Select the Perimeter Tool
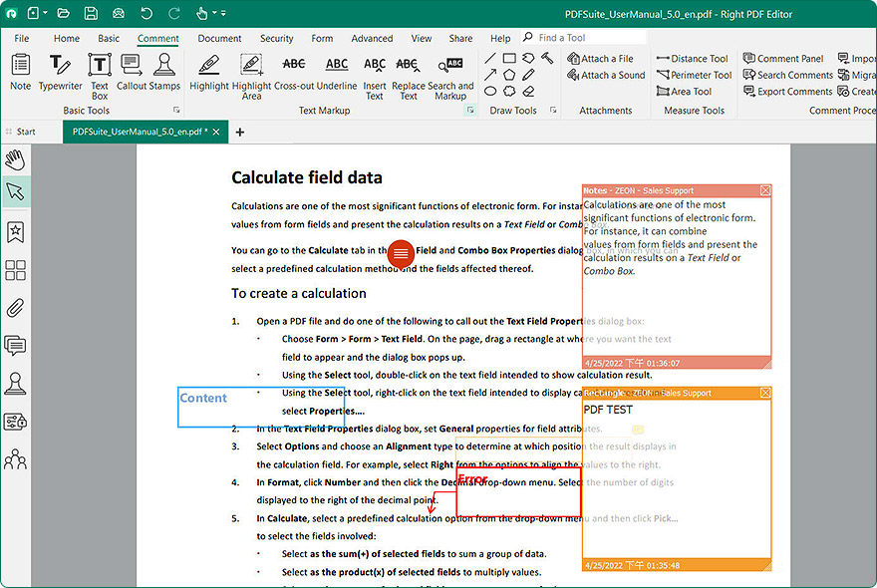Image resolution: width=877 pixels, height=588 pixels. point(694,75)
